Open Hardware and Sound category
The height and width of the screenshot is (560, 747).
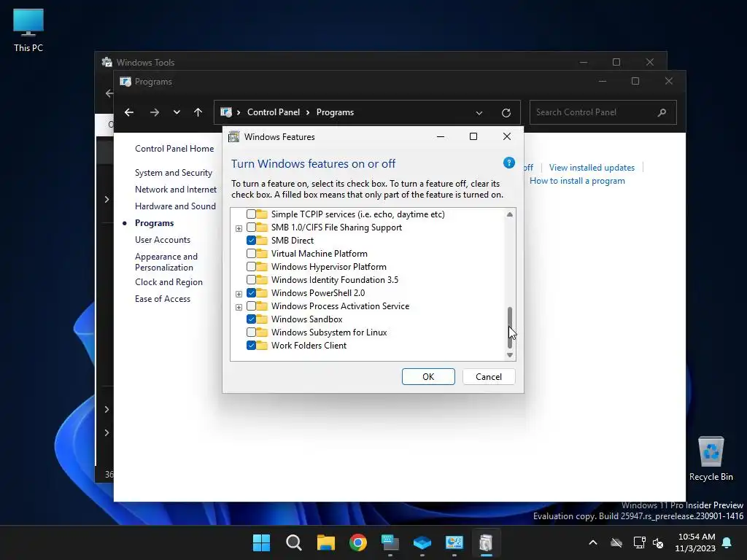175,206
